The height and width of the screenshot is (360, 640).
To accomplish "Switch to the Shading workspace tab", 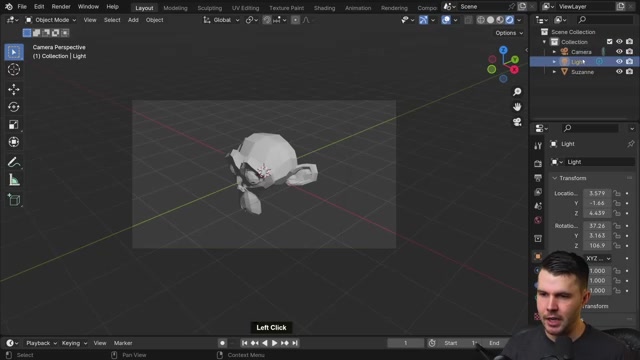I will tap(324, 8).
